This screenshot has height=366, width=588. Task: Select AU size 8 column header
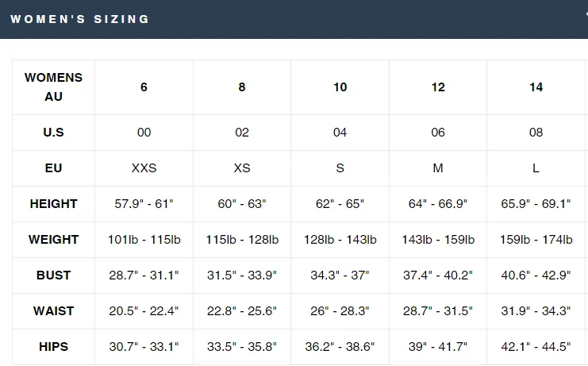point(242,87)
